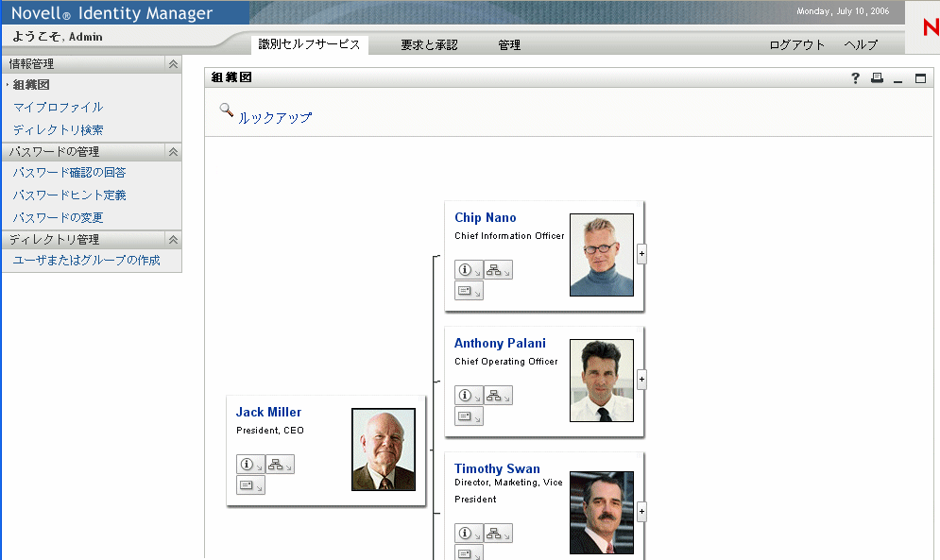Click email icon on Jack Miller card
Image resolution: width=940 pixels, height=560 pixels.
(x=250, y=485)
